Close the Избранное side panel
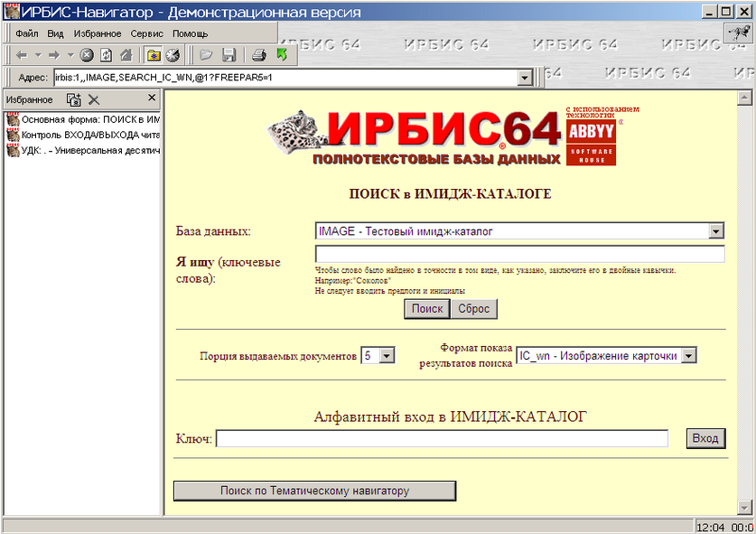This screenshot has width=756, height=534. point(152,98)
